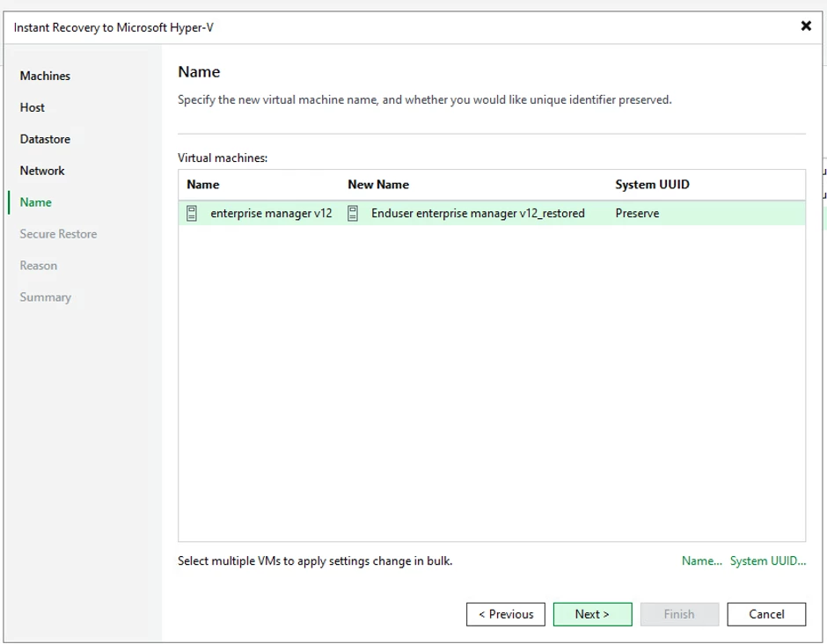
Task: Go to the Machines wizard step
Action: point(45,76)
